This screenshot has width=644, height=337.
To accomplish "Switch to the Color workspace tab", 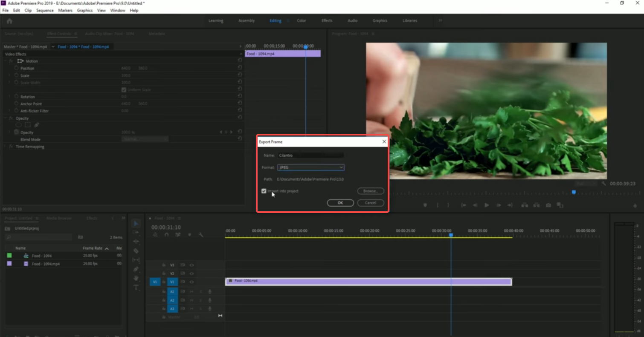I will tap(302, 20).
